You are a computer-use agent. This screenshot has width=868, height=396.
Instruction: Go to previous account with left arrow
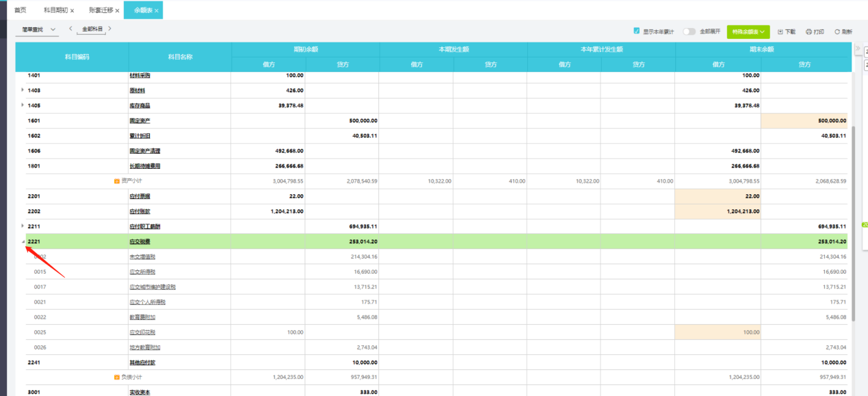(70, 29)
